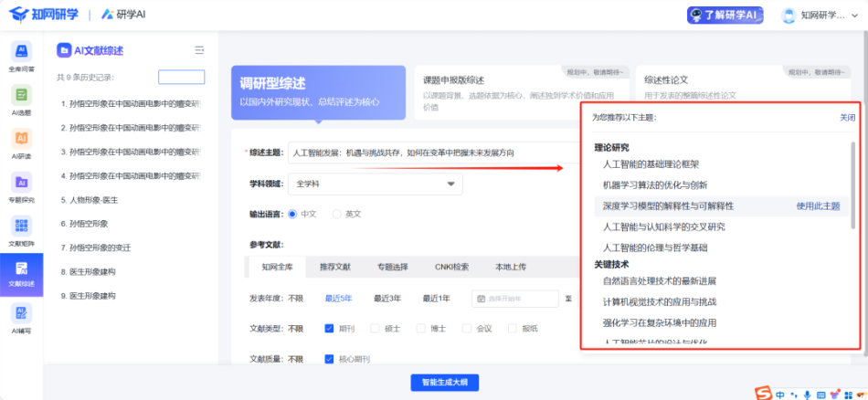
Task: Collapse history panel using the menu icon
Action: click(199, 50)
